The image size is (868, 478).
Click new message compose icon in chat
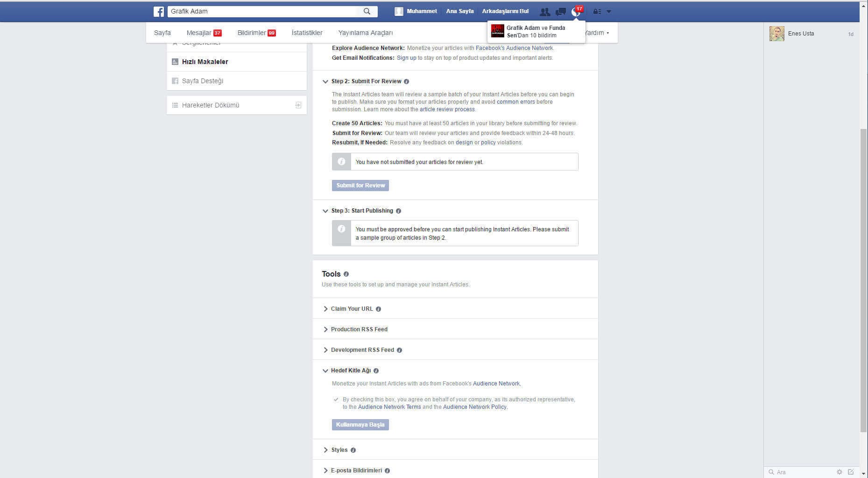(x=851, y=472)
